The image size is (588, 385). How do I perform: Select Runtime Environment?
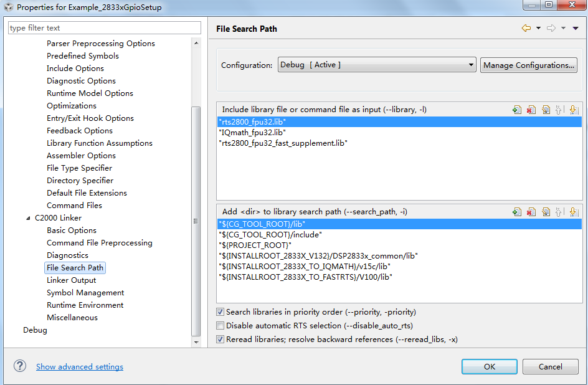(x=85, y=305)
